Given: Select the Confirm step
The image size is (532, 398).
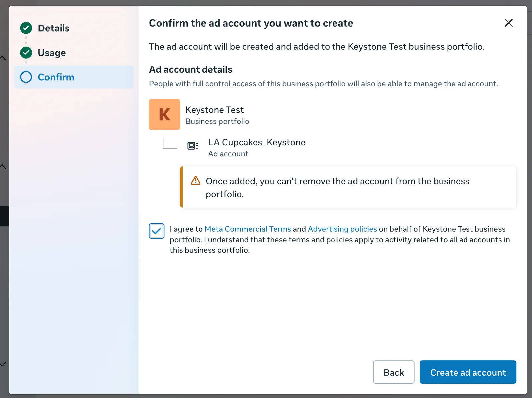Looking at the screenshot, I should (74, 77).
